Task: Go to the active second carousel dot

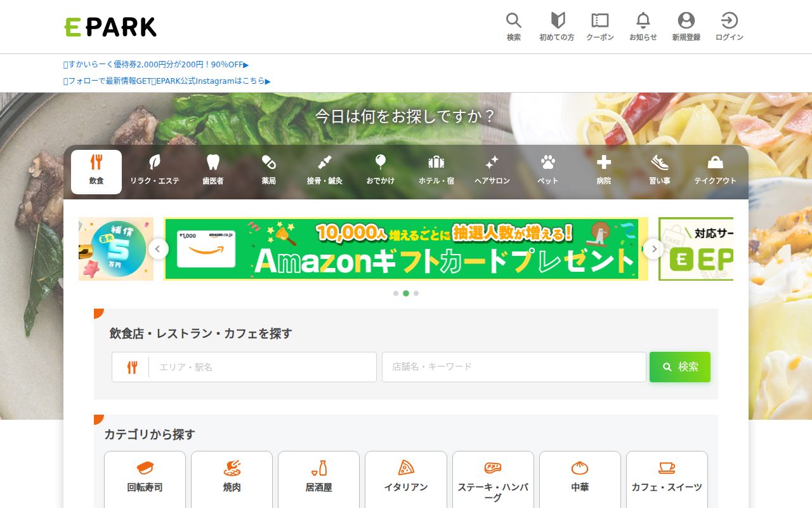Action: (406, 293)
